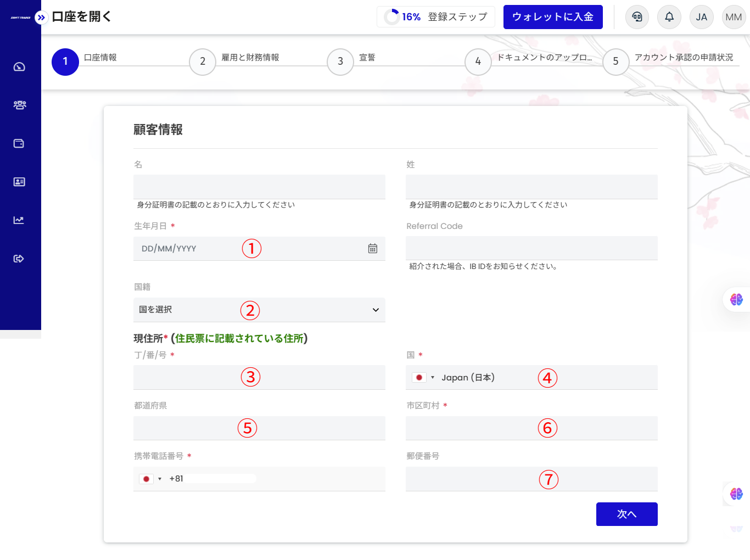Screen dimensions: 750x560
Task: Switch to step 2 雇用と財務情報
Action: click(x=203, y=61)
